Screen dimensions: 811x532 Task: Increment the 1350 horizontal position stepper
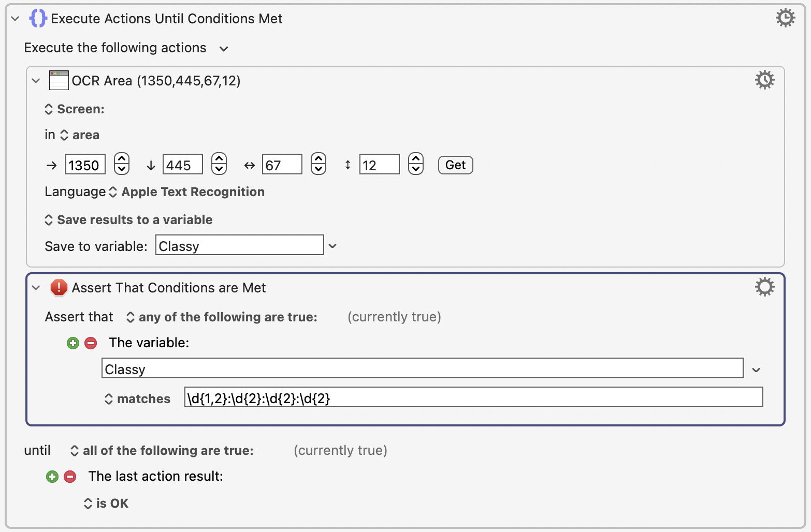click(122, 159)
